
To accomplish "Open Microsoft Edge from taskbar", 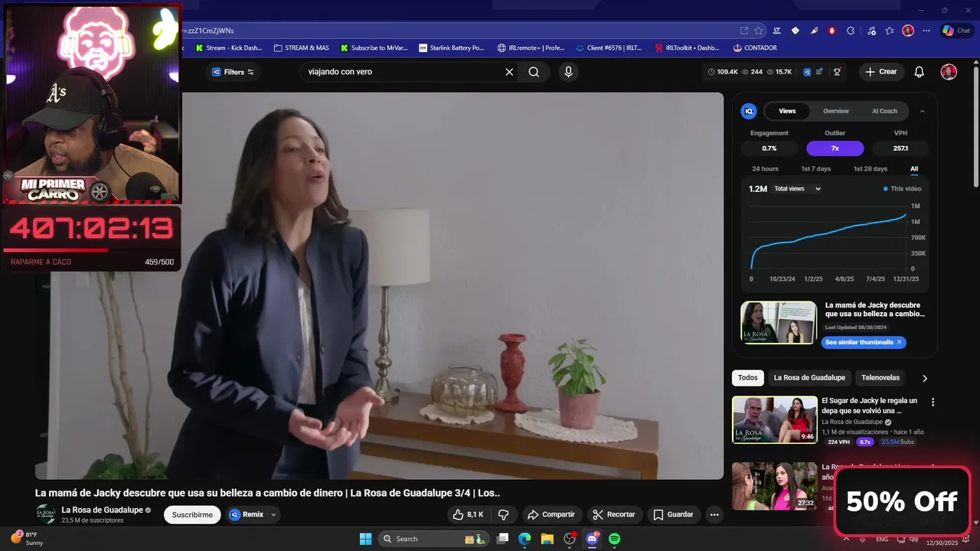I will 524,539.
